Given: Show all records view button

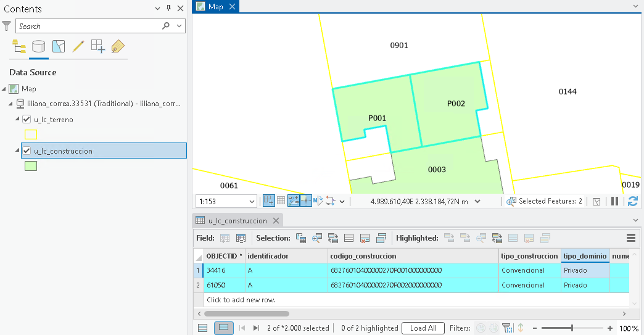Looking at the screenshot, I should coord(203,328).
